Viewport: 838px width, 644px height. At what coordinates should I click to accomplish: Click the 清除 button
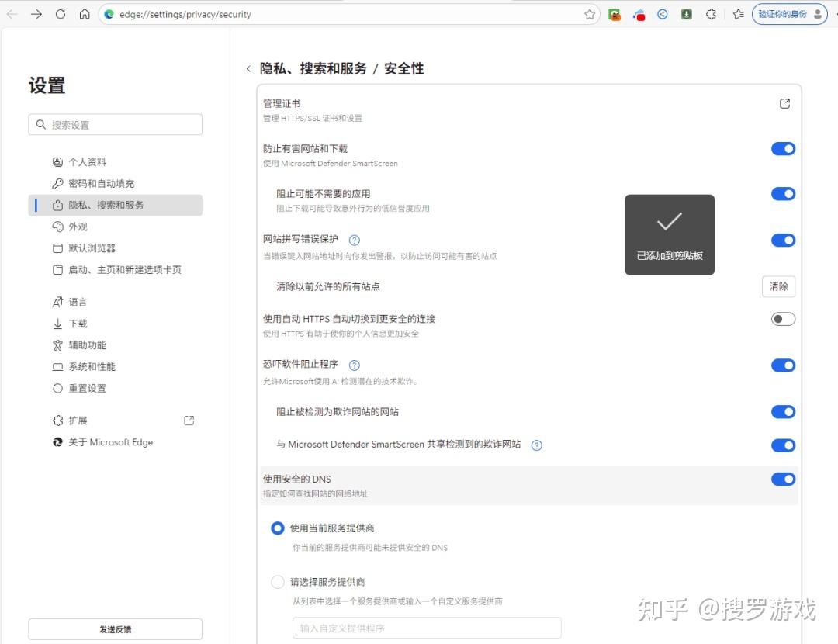(778, 286)
